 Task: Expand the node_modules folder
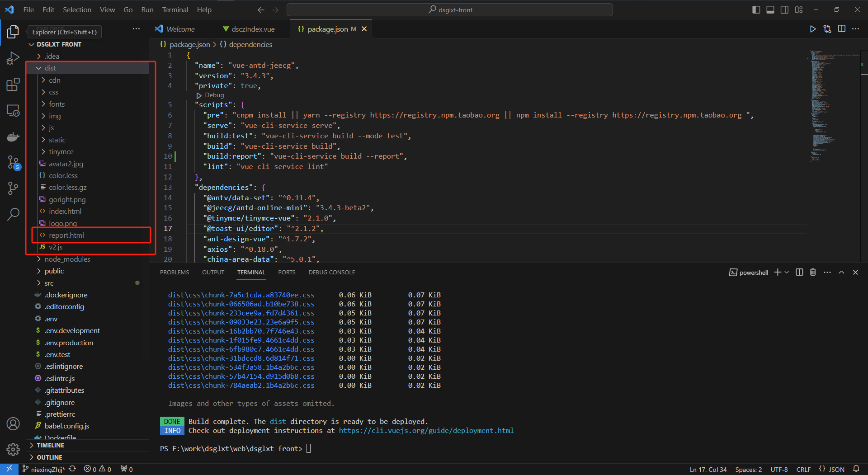[67, 259]
